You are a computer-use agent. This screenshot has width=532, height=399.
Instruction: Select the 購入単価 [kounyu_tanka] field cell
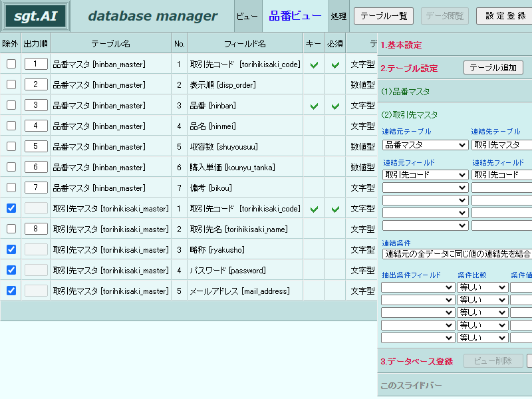coord(245,167)
